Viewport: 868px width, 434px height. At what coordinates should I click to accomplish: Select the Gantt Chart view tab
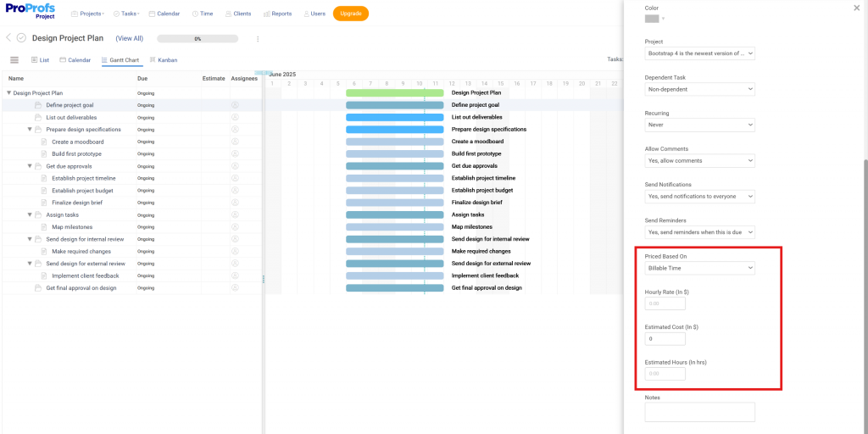[x=120, y=60]
